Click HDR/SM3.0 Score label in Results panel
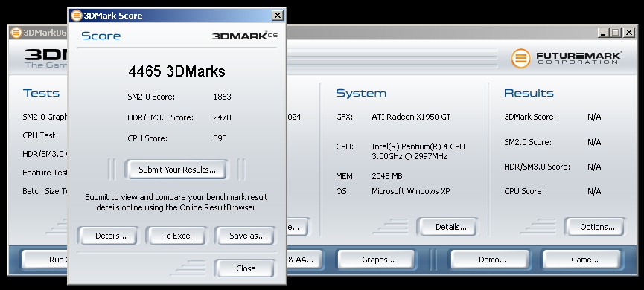This screenshot has height=290, width=644. (537, 167)
